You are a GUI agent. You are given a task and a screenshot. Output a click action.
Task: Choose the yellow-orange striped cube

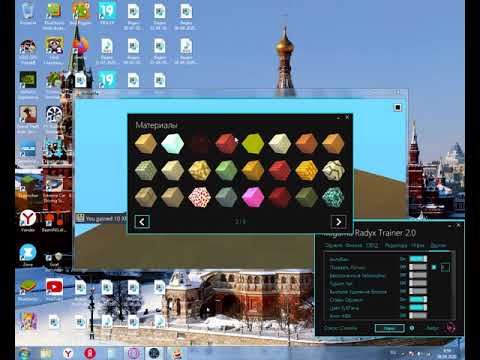[306, 170]
